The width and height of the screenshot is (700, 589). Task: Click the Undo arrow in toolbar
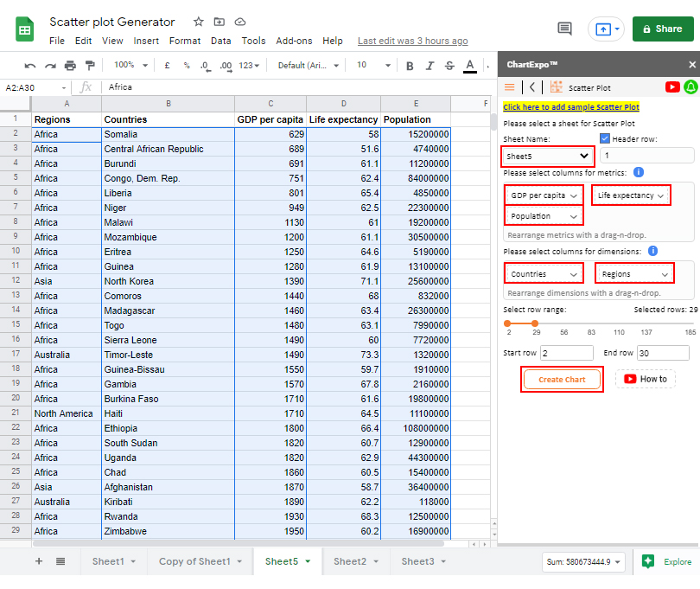(30, 66)
